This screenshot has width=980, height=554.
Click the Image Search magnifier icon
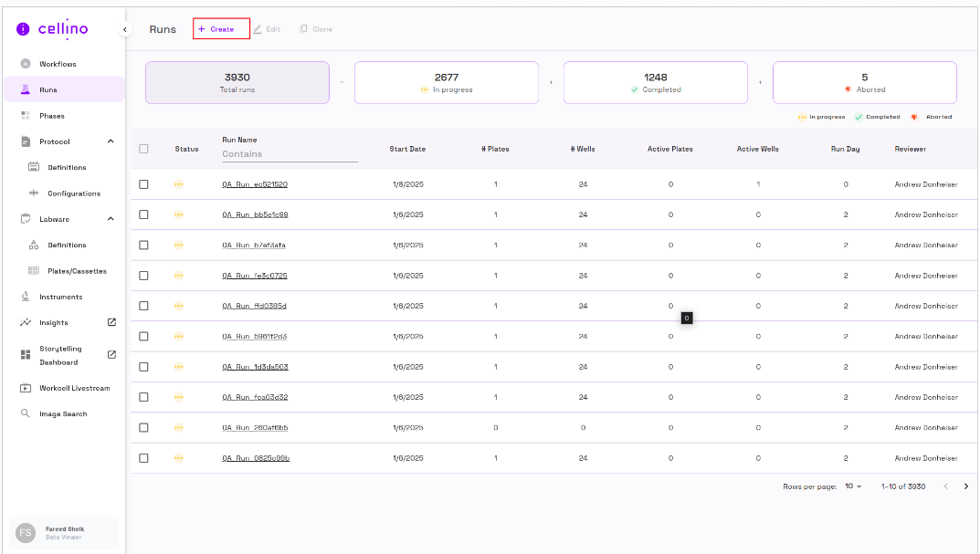coord(26,413)
